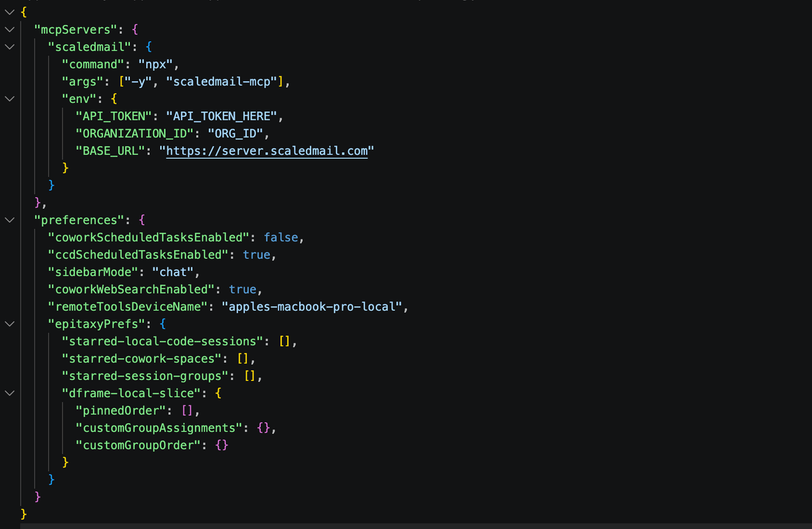Fold the "env" object chevron
The width and height of the screenshot is (812, 529).
click(9, 99)
